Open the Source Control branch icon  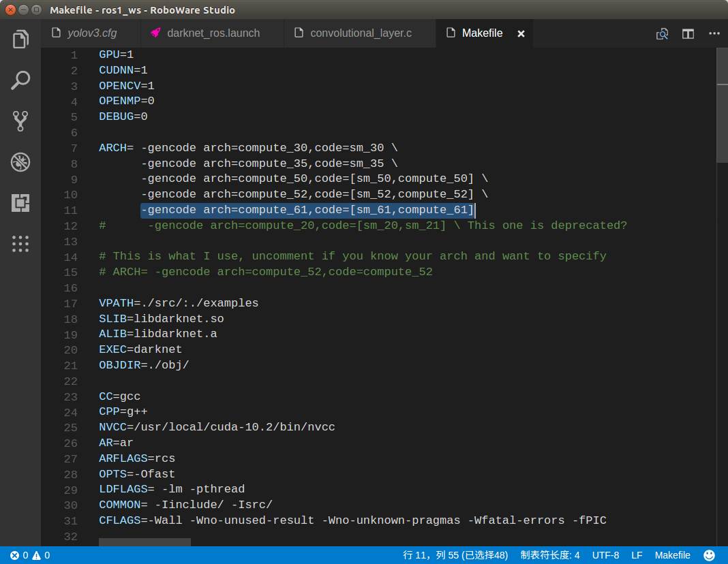point(20,121)
